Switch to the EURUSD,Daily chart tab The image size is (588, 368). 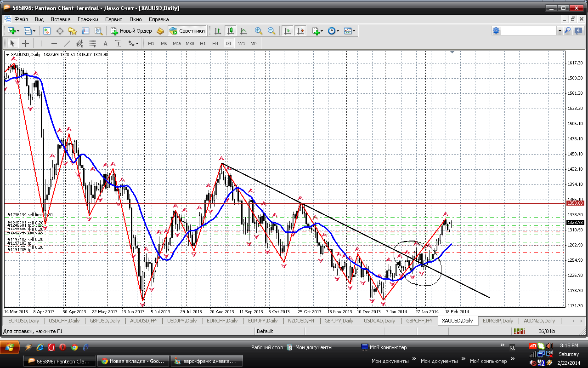(x=24, y=321)
